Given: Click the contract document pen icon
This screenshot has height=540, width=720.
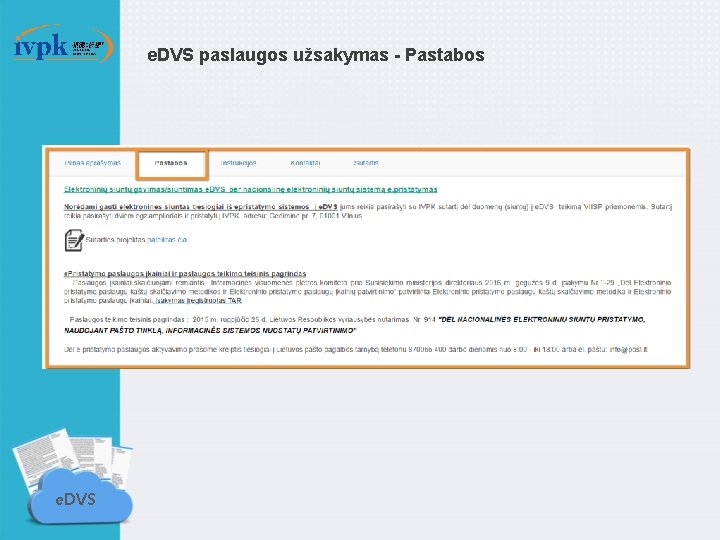Looking at the screenshot, I should pos(74,240).
